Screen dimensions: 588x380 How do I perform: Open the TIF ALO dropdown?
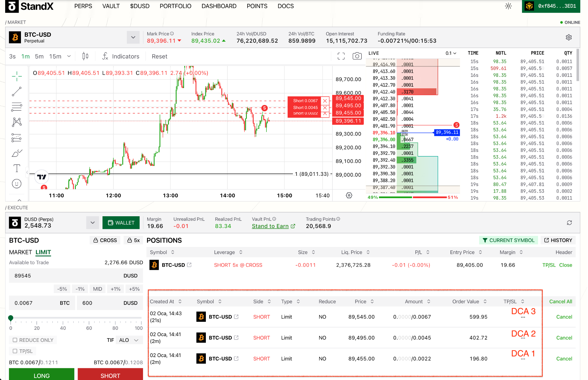[129, 340]
